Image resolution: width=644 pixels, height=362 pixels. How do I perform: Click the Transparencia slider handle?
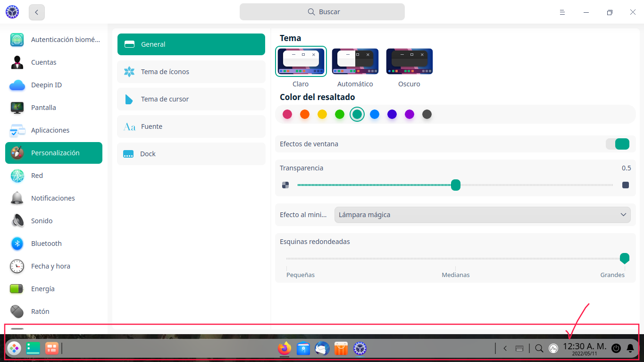click(x=456, y=185)
